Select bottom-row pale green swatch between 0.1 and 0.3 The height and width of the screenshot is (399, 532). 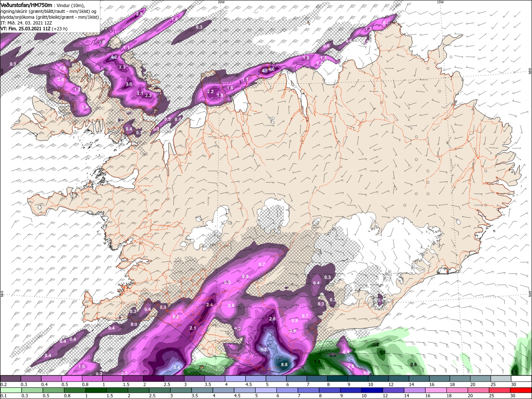pos(10,390)
